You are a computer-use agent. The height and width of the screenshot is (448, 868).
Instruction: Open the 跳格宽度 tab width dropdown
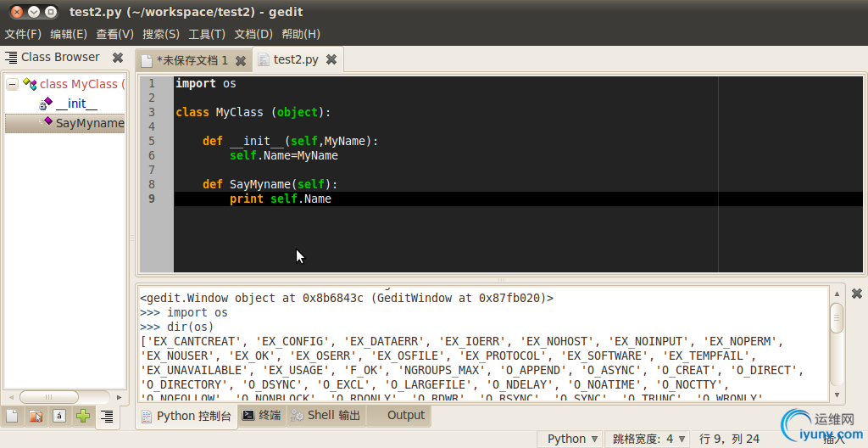(x=648, y=440)
